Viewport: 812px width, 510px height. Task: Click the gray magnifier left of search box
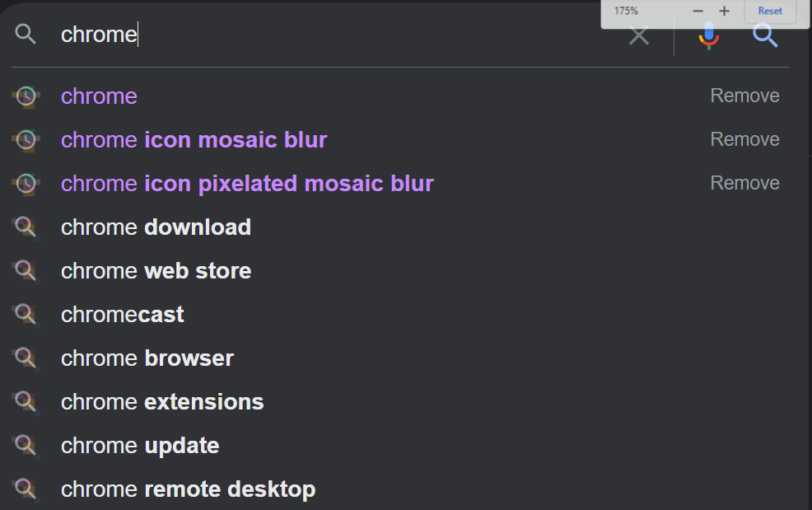pyautogui.click(x=26, y=35)
